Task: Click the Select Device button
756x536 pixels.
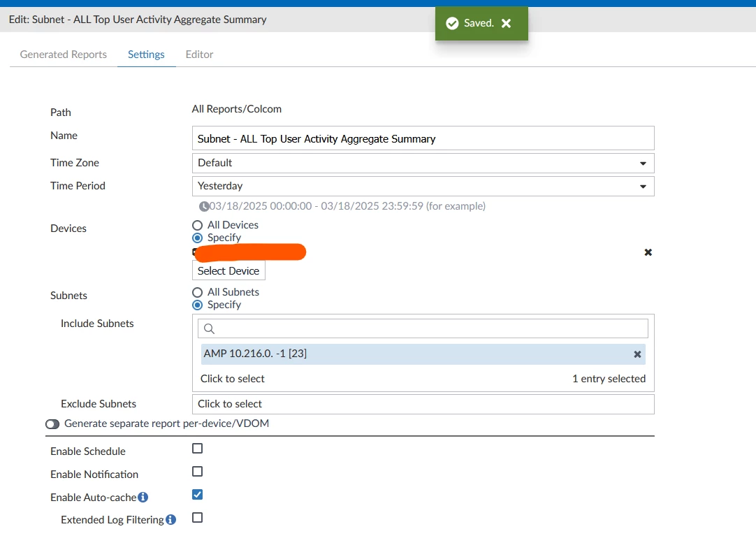Action: (228, 270)
